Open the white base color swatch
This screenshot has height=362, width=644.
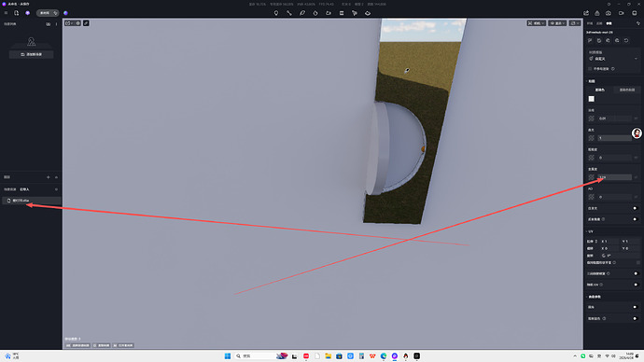(x=592, y=99)
